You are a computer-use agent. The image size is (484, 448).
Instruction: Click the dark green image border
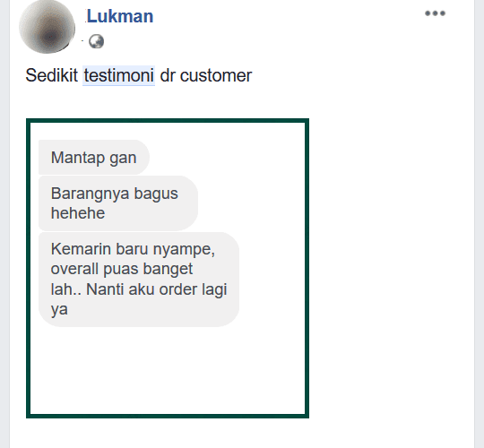click(x=168, y=121)
